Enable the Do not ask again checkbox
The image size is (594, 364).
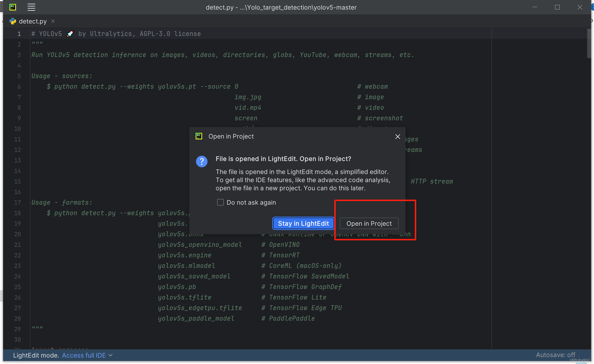[220, 202]
